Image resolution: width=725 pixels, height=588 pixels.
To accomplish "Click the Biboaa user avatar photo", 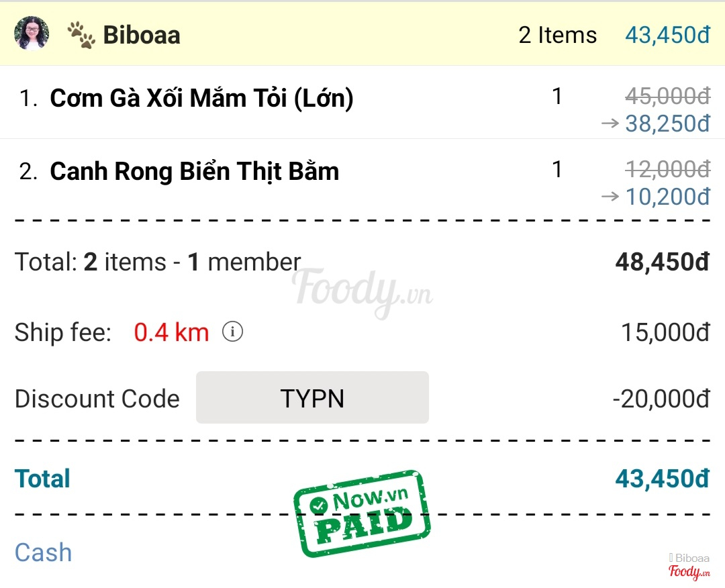I will pos(32,34).
